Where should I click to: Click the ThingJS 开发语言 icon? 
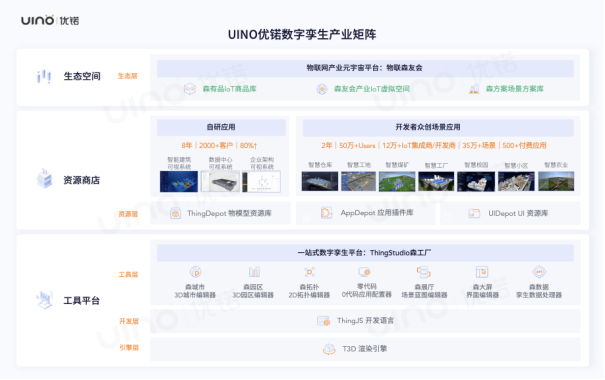tap(323, 321)
